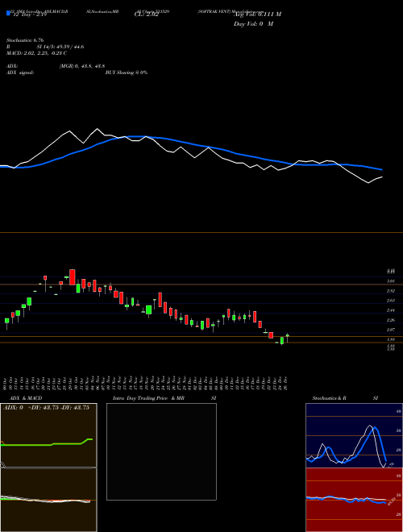This screenshot has height=532, width=403.
Task: Click the '12 Day = 2.19' label
Action: pyautogui.click(x=30, y=15)
